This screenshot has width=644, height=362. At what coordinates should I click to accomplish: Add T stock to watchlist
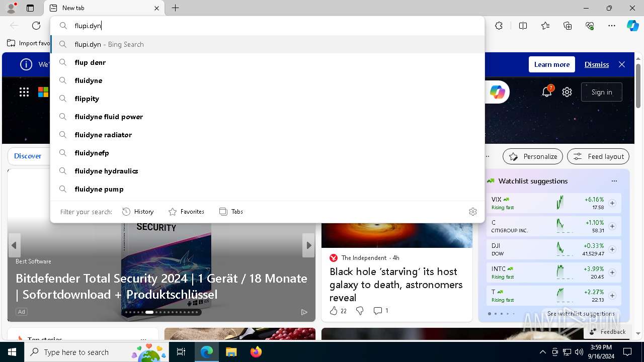(x=612, y=296)
